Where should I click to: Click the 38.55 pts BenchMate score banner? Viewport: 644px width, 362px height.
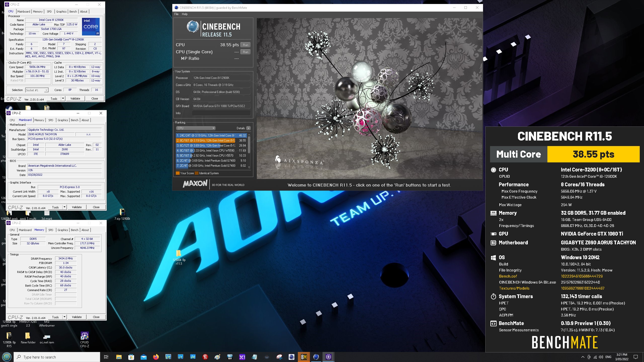coord(593,154)
